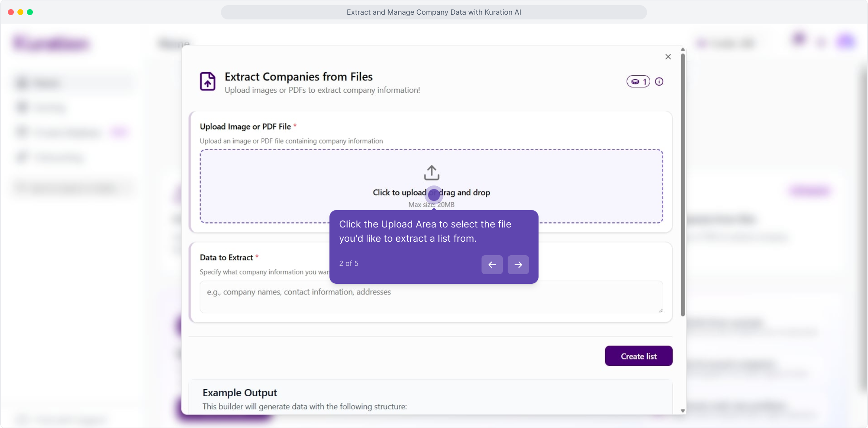Click the 'Data to Extract' label
The height and width of the screenshot is (428, 868).
226,258
